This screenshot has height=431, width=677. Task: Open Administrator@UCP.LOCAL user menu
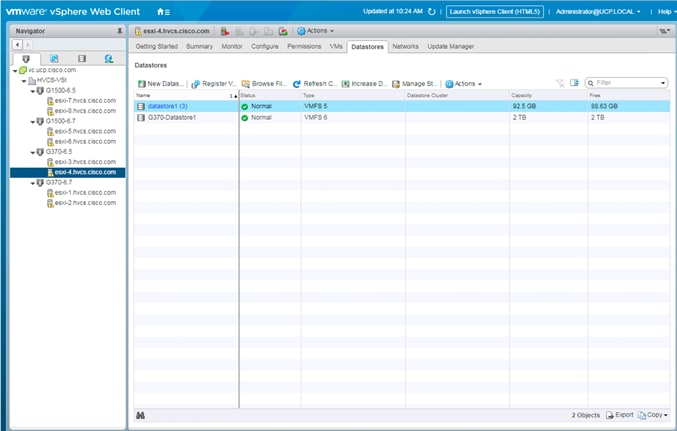click(598, 12)
